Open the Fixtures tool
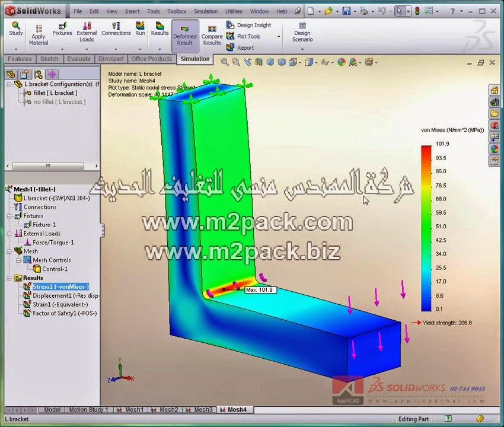Viewport: 504px width, 427px height. (x=62, y=28)
